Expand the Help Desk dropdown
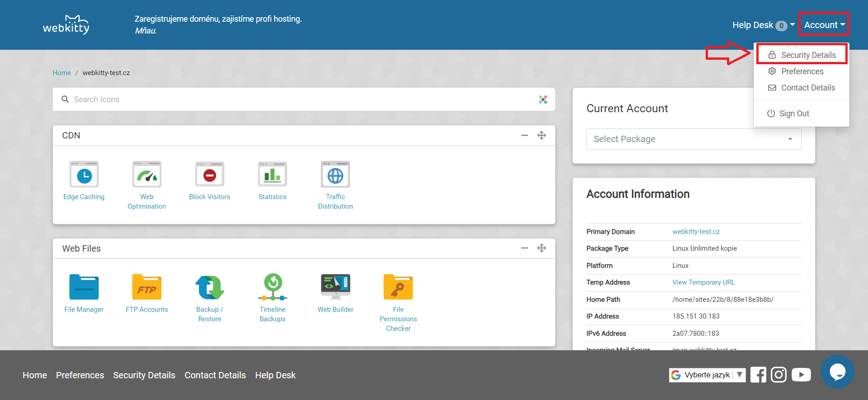Viewport: 868px width, 400px height. pyautogui.click(x=763, y=25)
